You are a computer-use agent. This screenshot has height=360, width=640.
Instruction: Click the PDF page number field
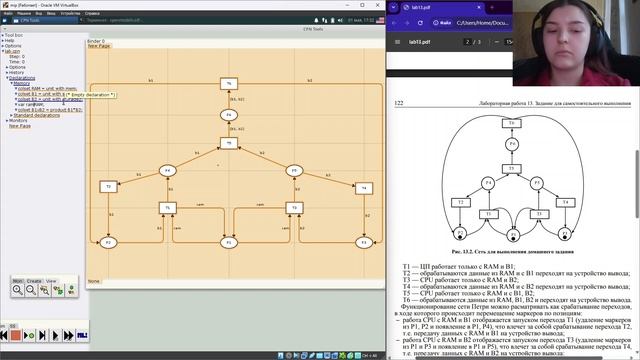coord(467,42)
